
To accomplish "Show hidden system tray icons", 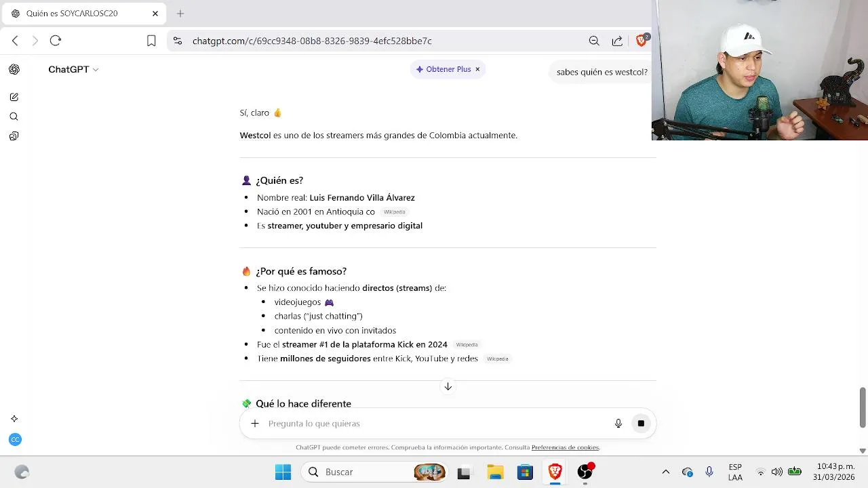I will (666, 472).
